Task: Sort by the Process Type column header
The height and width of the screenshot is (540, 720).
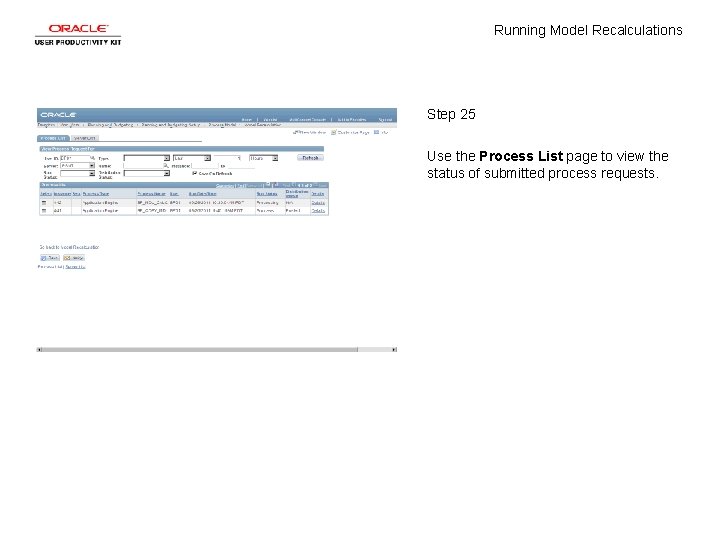Action: point(96,194)
